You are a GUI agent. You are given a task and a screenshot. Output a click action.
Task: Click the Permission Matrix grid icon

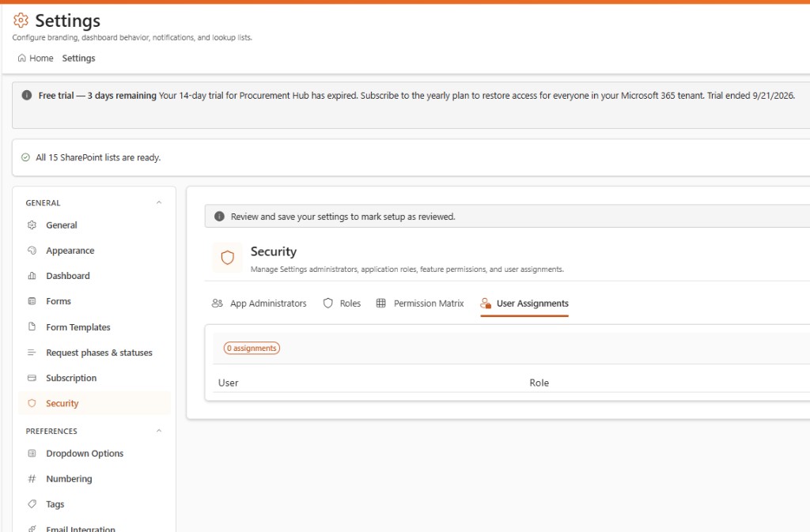pos(380,303)
